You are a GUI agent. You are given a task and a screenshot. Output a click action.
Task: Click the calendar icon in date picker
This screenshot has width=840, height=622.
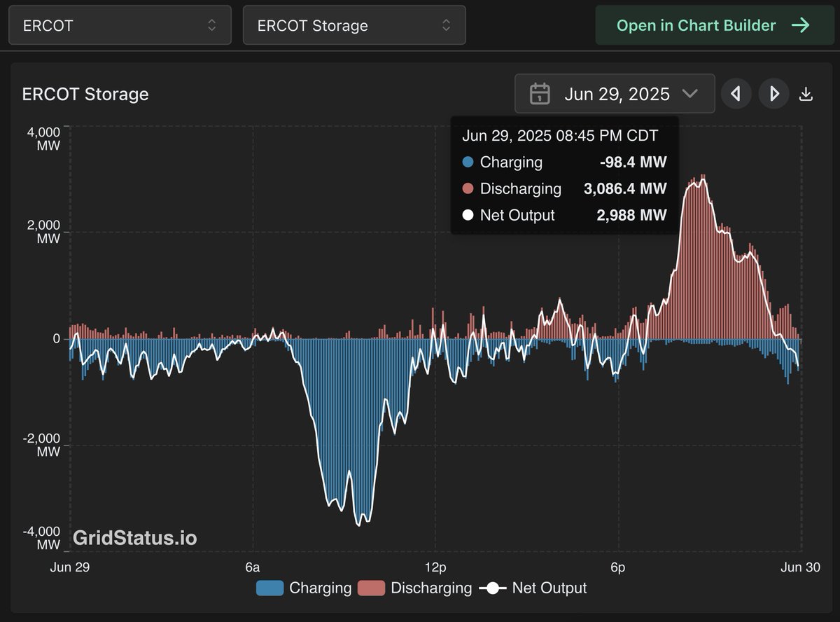539,94
